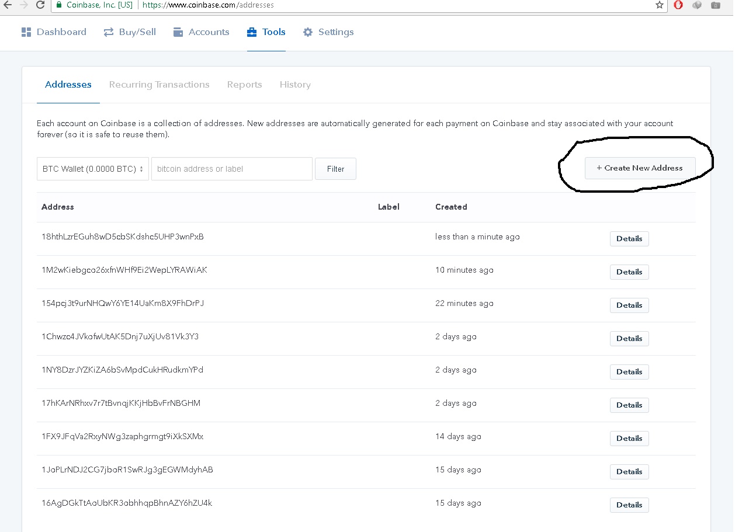The height and width of the screenshot is (532, 756).
Task: Expand the BTC Wallet dropdown
Action: 93,169
